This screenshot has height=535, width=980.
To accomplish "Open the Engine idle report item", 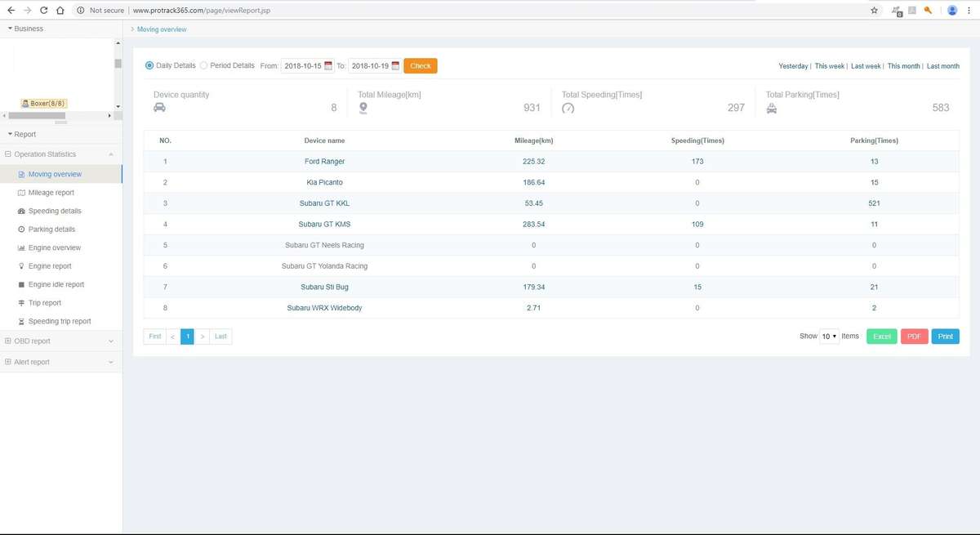I will pyautogui.click(x=56, y=285).
